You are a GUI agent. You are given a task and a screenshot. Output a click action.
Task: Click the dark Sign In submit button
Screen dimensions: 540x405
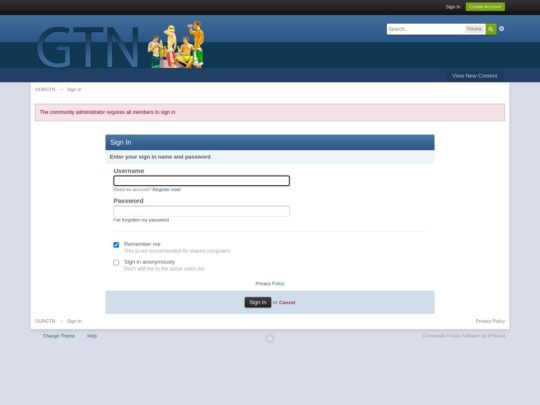[x=258, y=302]
